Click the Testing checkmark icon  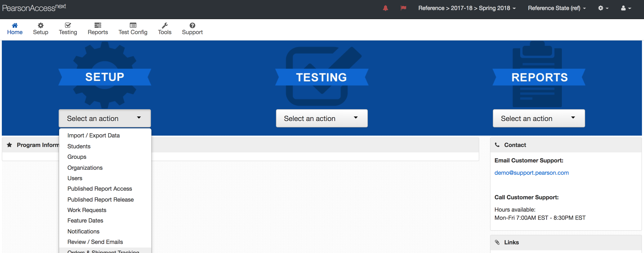68,25
